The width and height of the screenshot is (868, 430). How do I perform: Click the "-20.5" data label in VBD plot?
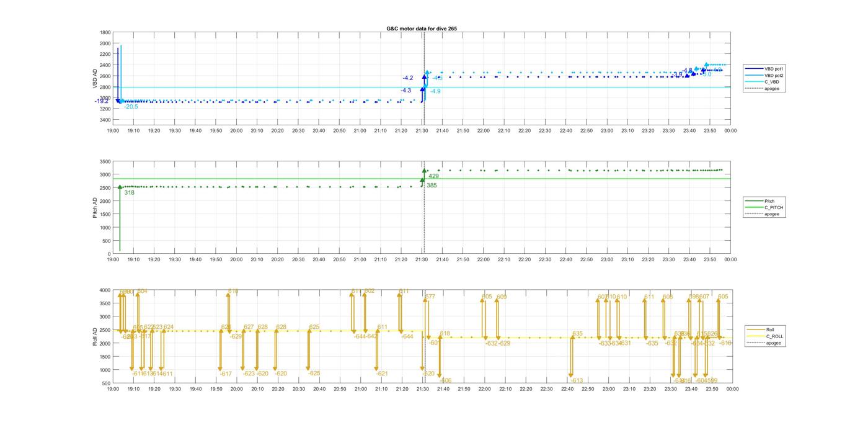[x=131, y=107]
